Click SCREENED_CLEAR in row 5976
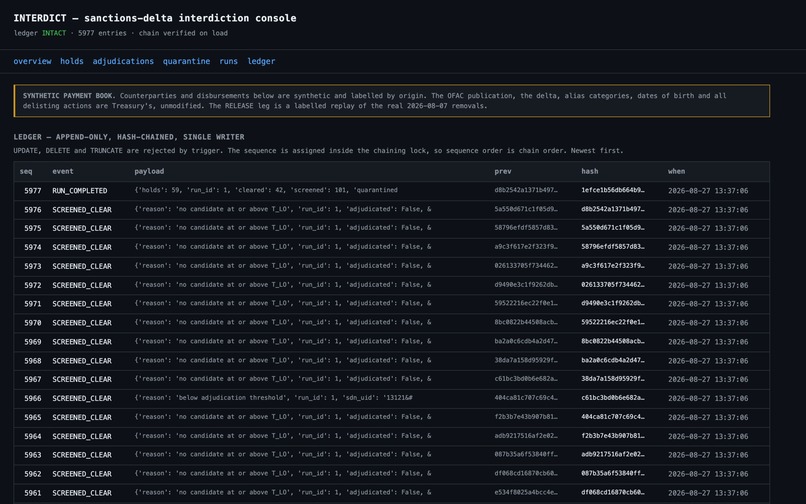 click(82, 210)
